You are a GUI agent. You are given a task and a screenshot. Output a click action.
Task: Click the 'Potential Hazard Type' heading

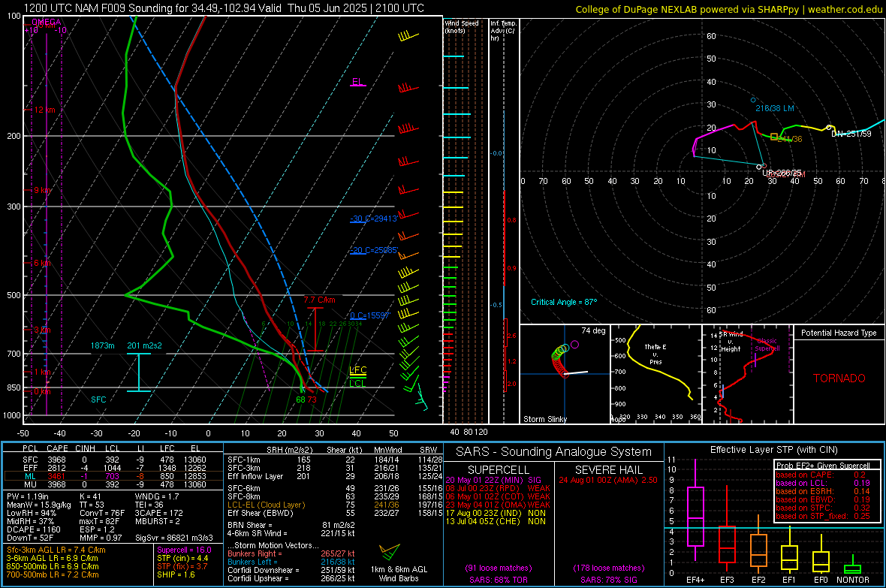tap(839, 333)
